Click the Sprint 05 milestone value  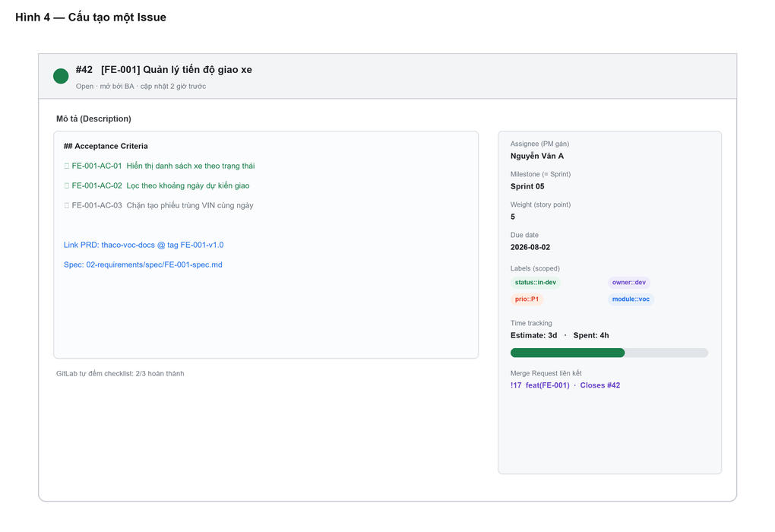point(527,186)
